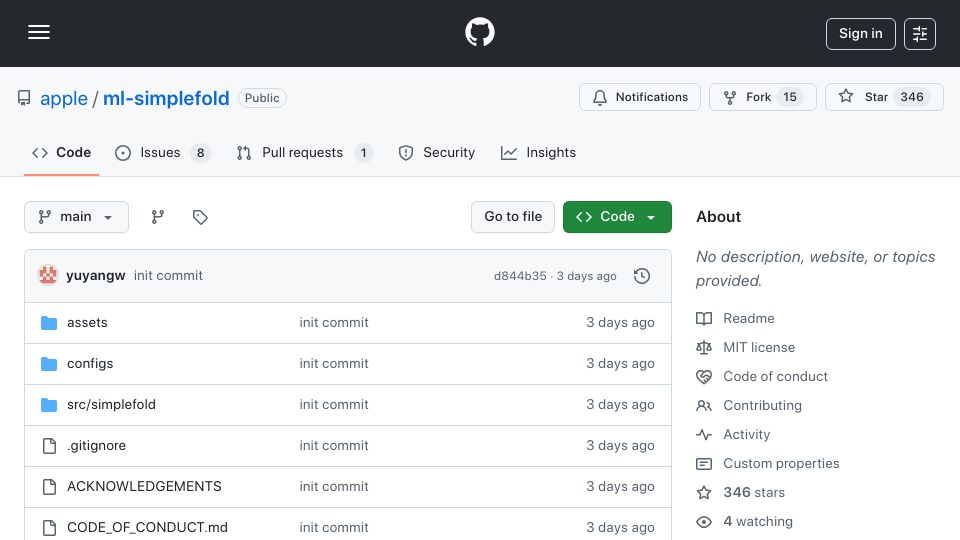Image resolution: width=960 pixels, height=540 pixels.
Task: Click the Star count 346 in the Star button
Action: (x=912, y=97)
